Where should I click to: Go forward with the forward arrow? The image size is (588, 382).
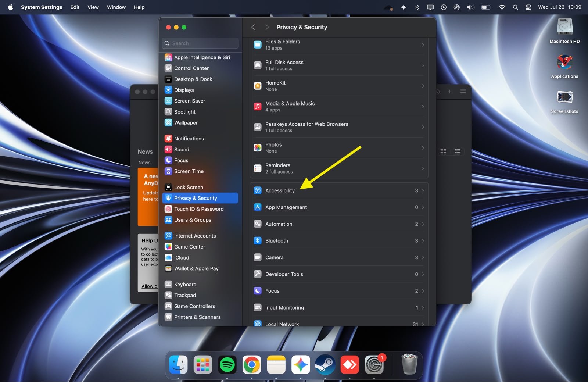267,27
